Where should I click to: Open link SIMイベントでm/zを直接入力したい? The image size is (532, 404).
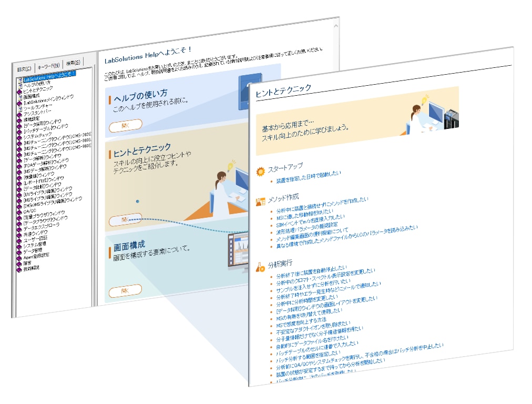[311, 221]
